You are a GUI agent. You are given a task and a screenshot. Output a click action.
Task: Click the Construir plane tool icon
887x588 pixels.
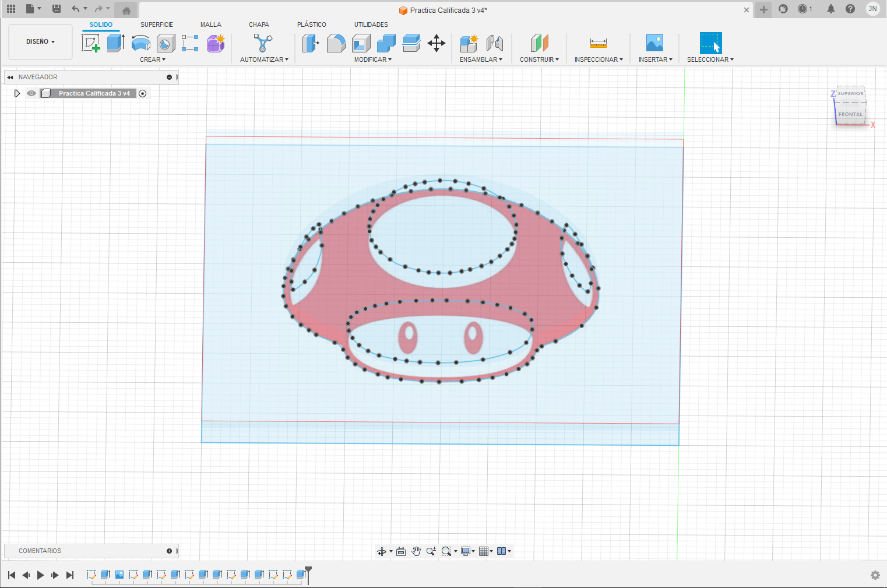click(540, 43)
